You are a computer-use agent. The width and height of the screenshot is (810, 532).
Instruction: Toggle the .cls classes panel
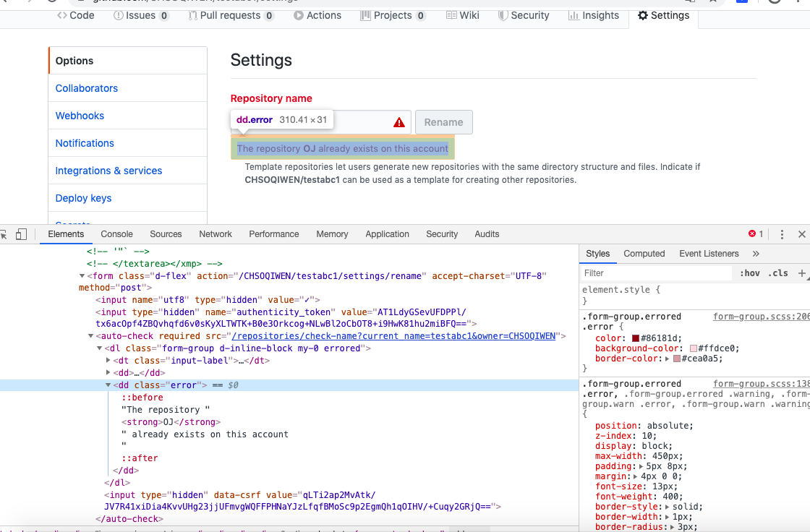(x=778, y=273)
